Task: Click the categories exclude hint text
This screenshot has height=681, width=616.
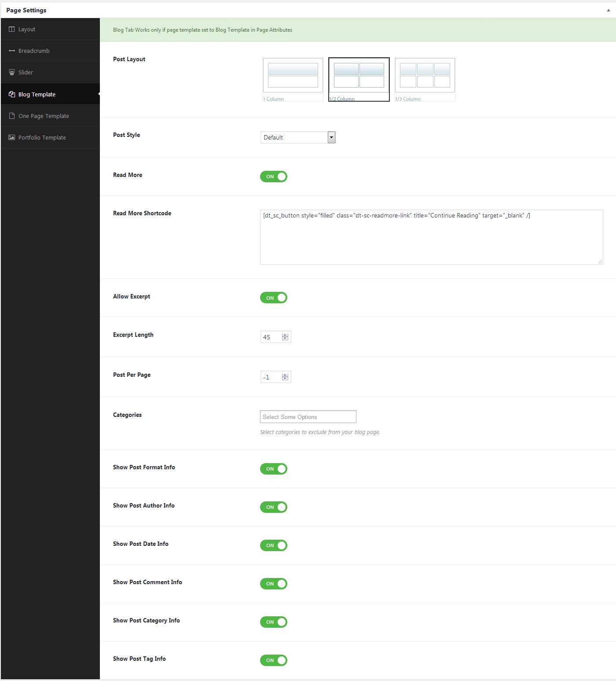Action: [320, 432]
